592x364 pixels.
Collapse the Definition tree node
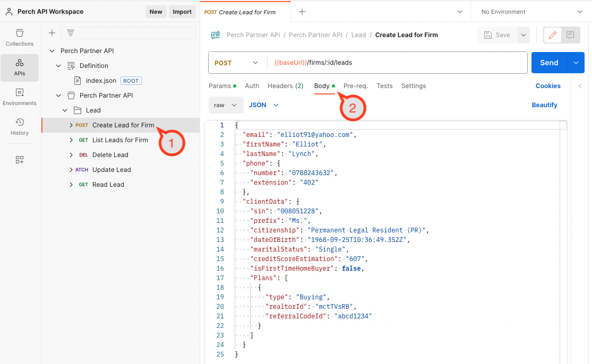[x=58, y=66]
